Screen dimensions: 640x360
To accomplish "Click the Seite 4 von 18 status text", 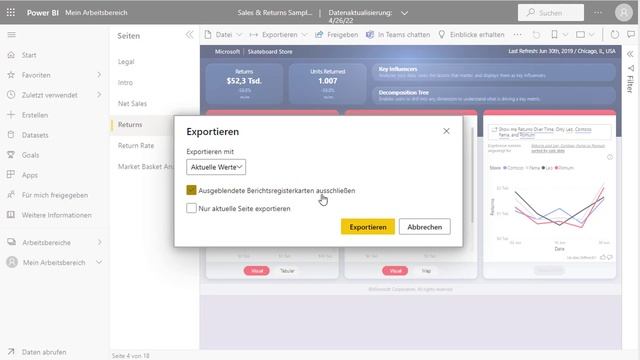I will pos(131,356).
